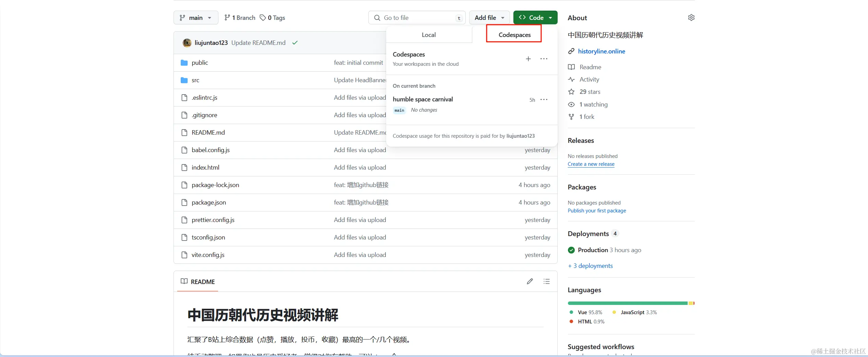Open prettier.config.js file
Screen dimensions: 868x357
[213, 220]
